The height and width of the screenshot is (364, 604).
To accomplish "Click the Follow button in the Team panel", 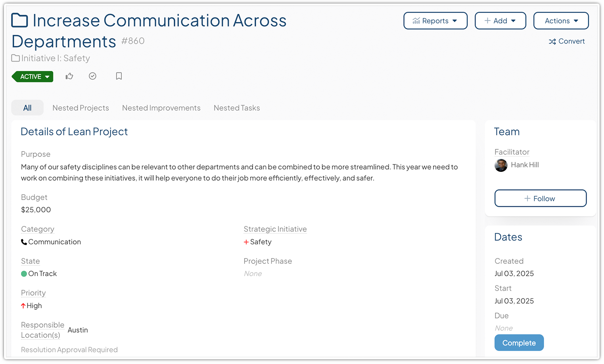I will pos(540,198).
